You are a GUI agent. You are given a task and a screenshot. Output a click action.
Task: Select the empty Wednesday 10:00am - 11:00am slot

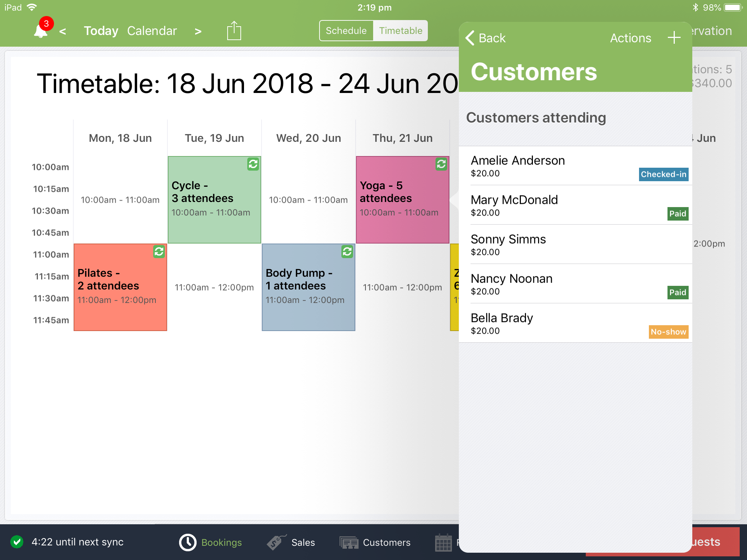click(309, 200)
